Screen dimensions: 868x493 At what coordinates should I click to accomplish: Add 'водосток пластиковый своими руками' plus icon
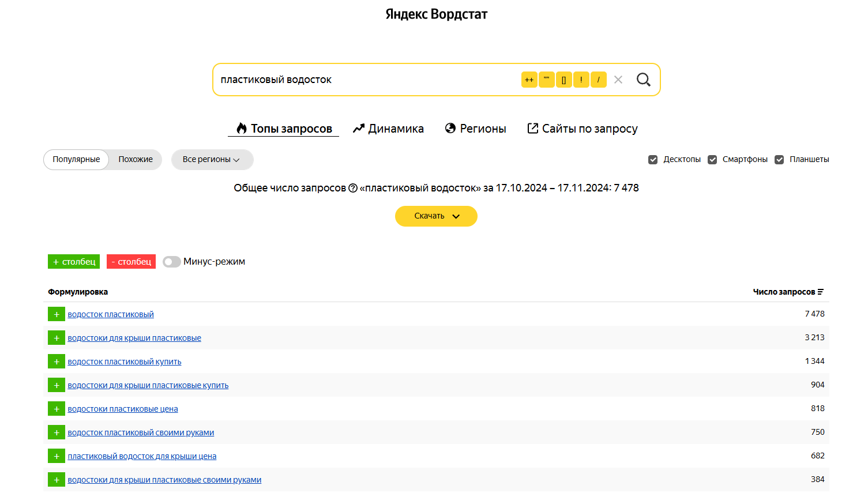tap(57, 432)
